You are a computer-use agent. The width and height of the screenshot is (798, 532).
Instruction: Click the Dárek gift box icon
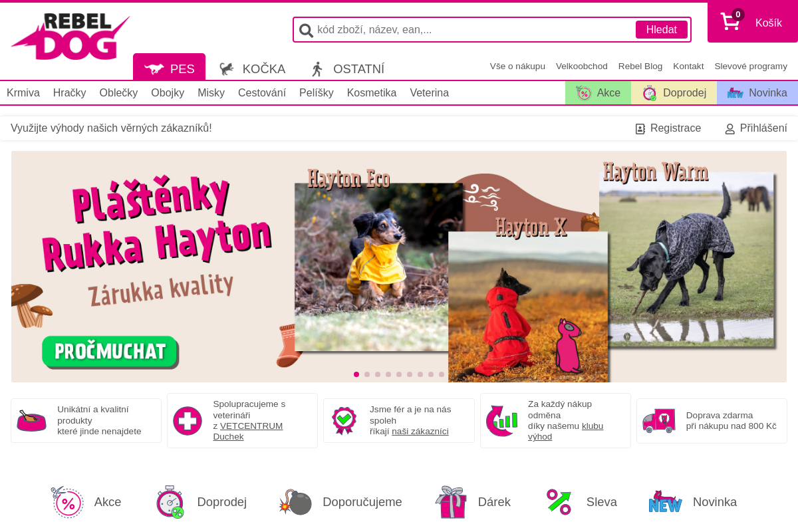451,502
